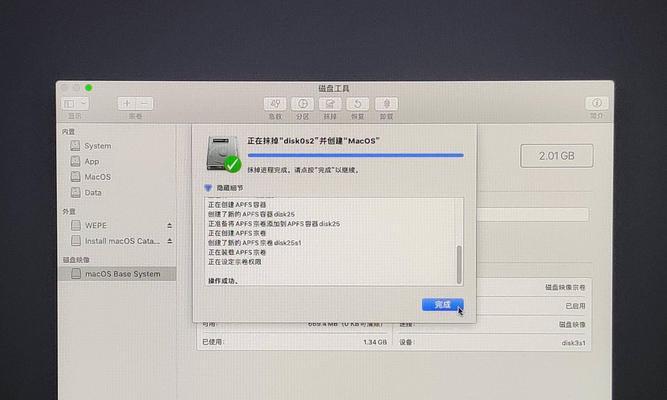Click the 完成 (Done) button
Image resolution: width=667 pixels, height=400 pixels.
pos(442,305)
